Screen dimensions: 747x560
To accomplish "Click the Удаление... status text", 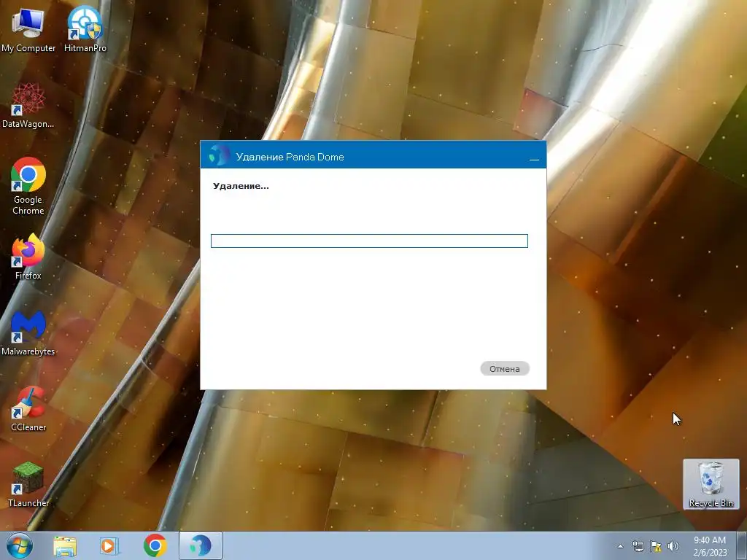I will tap(241, 186).
